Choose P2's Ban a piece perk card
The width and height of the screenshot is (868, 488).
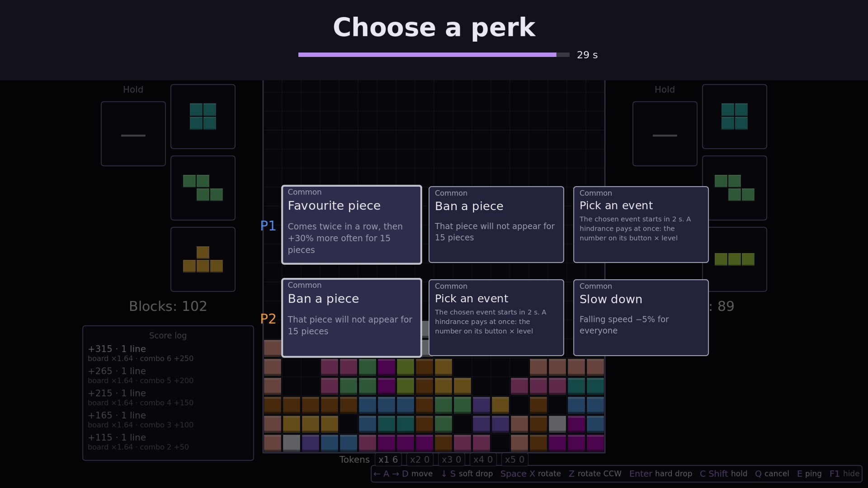click(351, 318)
